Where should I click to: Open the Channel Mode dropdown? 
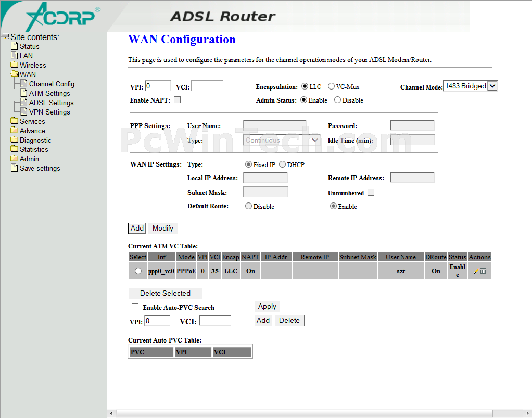pyautogui.click(x=470, y=86)
